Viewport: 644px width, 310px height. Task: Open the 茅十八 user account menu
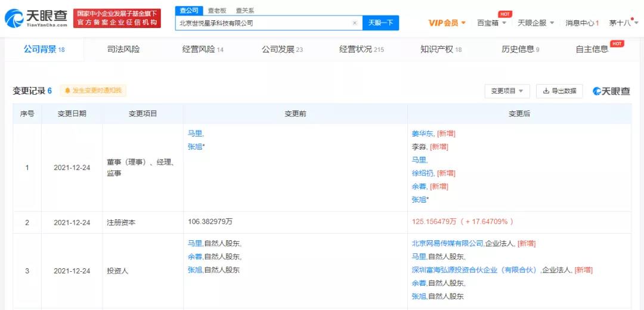[623, 23]
